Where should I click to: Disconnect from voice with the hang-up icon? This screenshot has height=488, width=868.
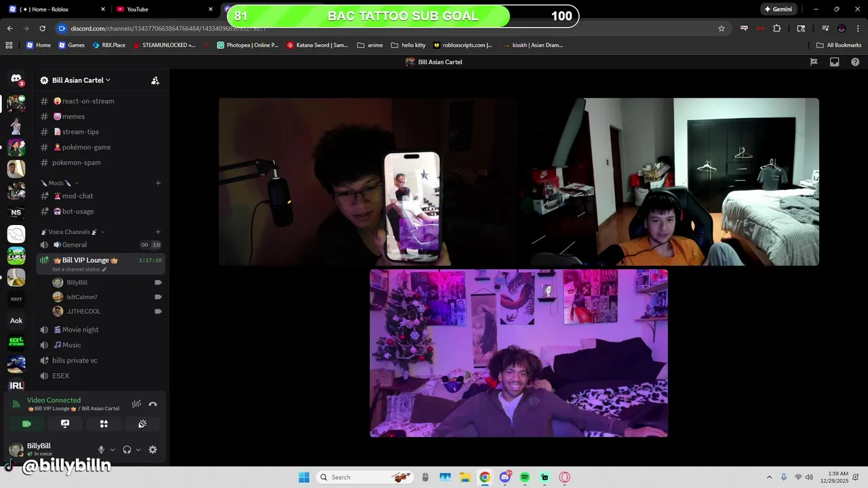pyautogui.click(x=153, y=404)
